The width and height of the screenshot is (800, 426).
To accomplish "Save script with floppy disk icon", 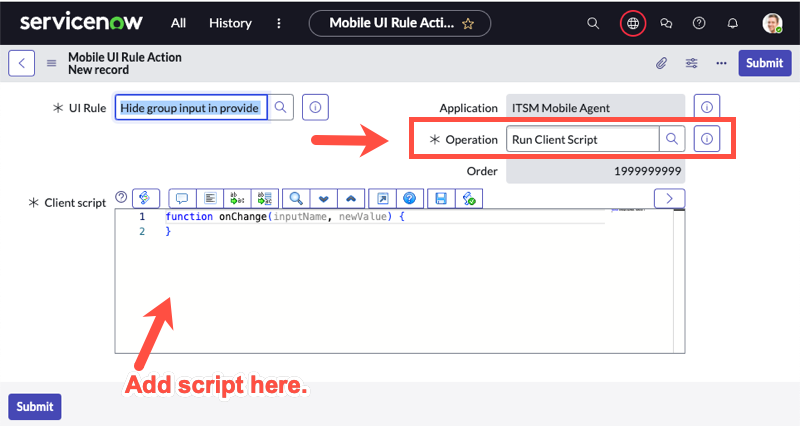I will click(441, 198).
